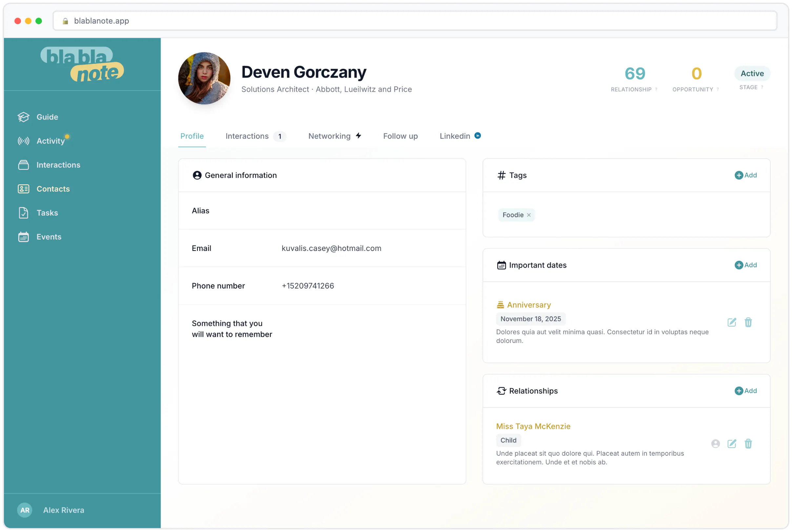Open the Follow up tab
The height and width of the screenshot is (532, 792).
pyautogui.click(x=401, y=136)
